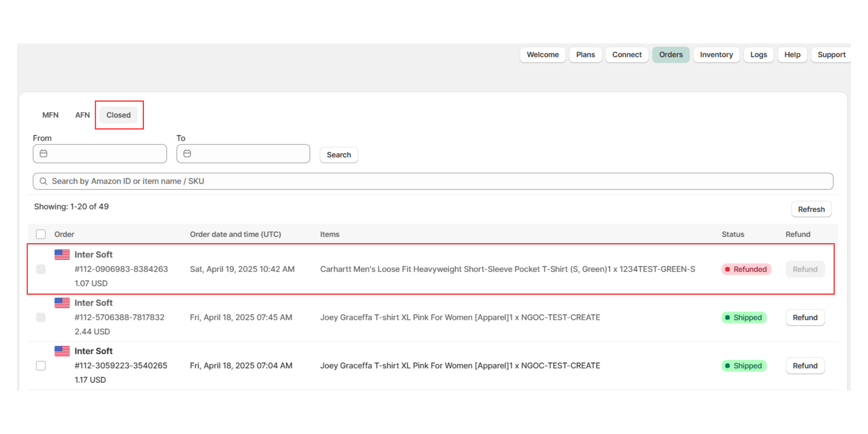
Task: Click US flag on order #112-3059223-3540265
Action: tap(62, 351)
